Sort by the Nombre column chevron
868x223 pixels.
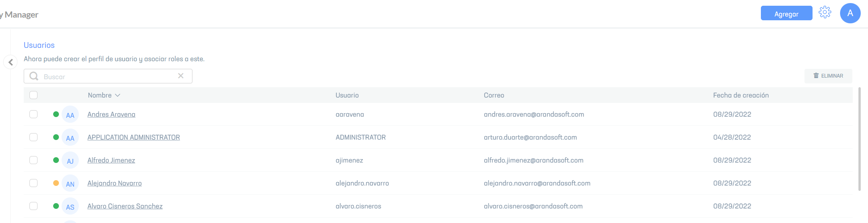point(117,95)
